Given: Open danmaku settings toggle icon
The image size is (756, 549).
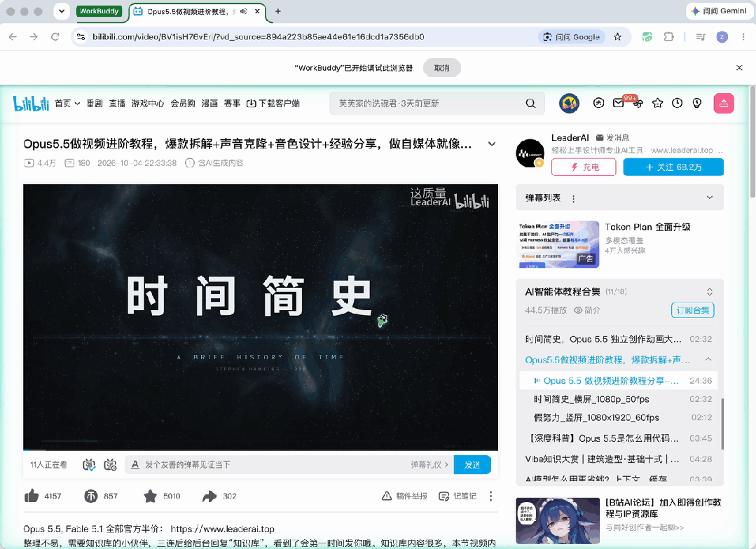Looking at the screenshot, I should click(x=111, y=465).
